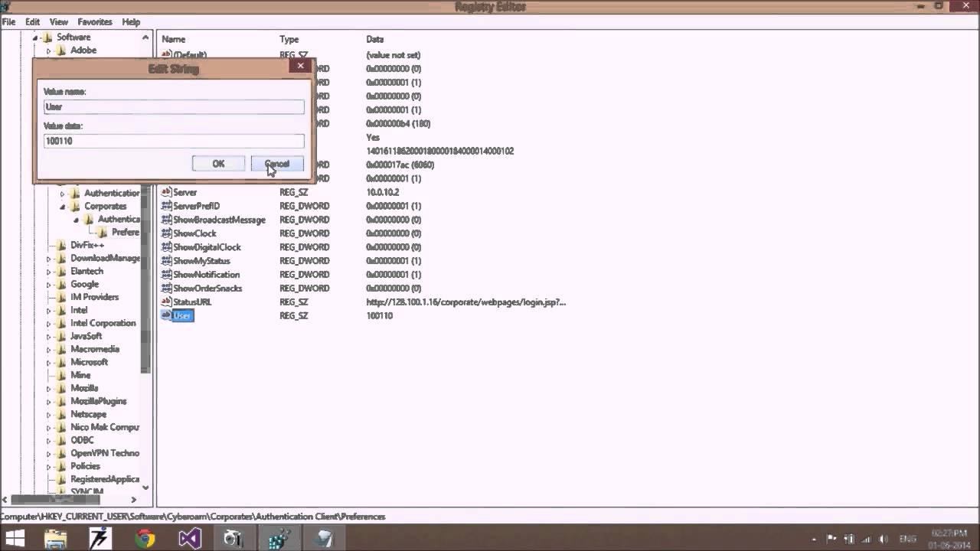Select the RegisteredApplica key
This screenshot has height=551, width=980.
105,479
